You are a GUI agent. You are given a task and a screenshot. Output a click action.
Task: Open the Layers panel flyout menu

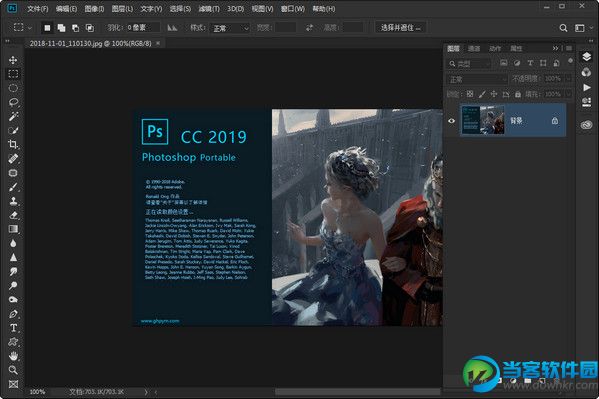pyautogui.click(x=569, y=48)
